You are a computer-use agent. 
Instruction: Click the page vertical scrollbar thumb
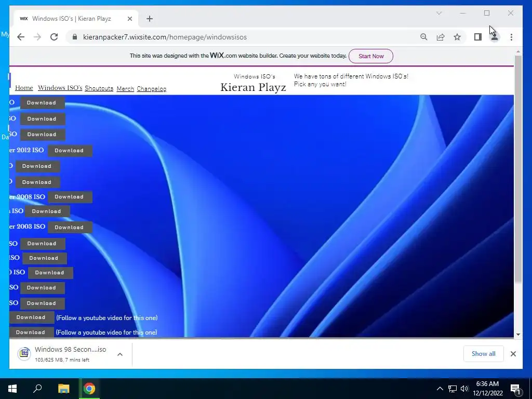[518, 168]
